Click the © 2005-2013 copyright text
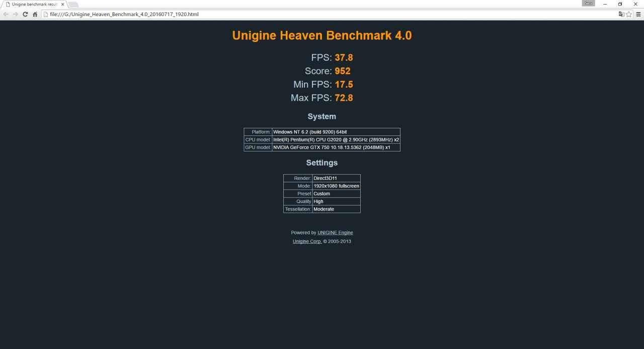644x349 pixels. (337, 241)
